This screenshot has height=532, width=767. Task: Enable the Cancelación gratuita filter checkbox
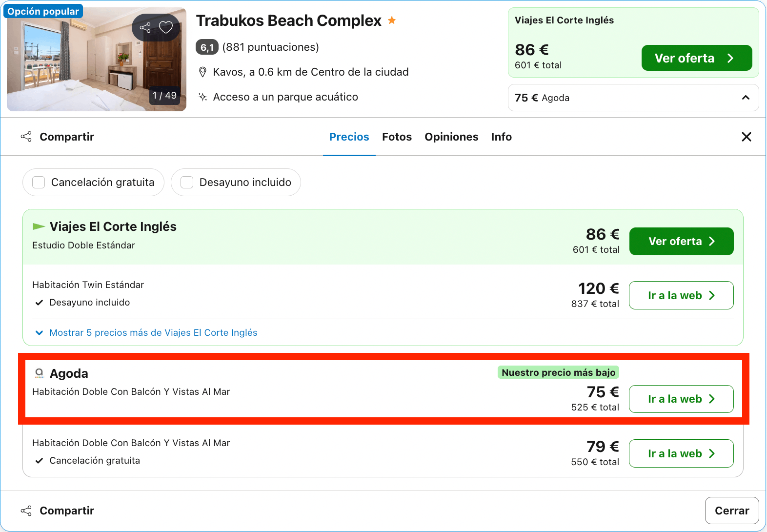[x=39, y=182]
